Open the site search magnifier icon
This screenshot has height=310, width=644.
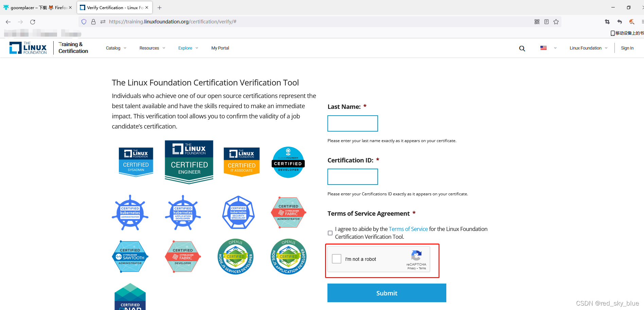coord(522,49)
